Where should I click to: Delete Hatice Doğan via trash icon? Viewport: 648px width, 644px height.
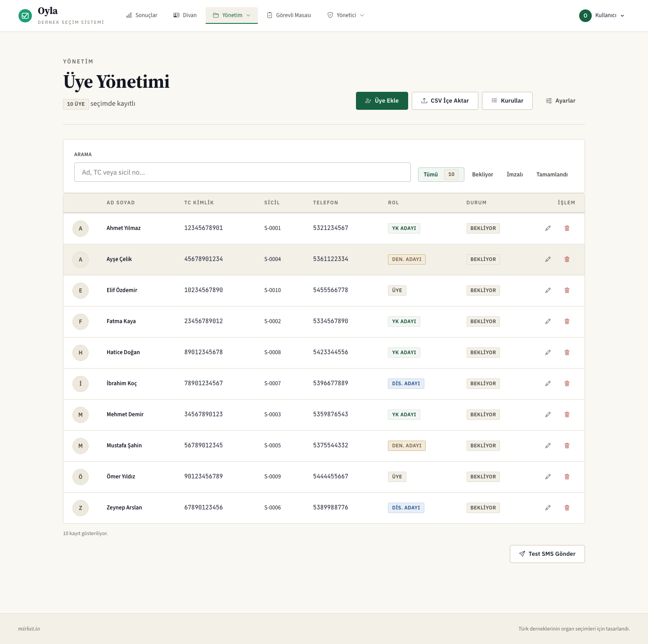pos(567,352)
